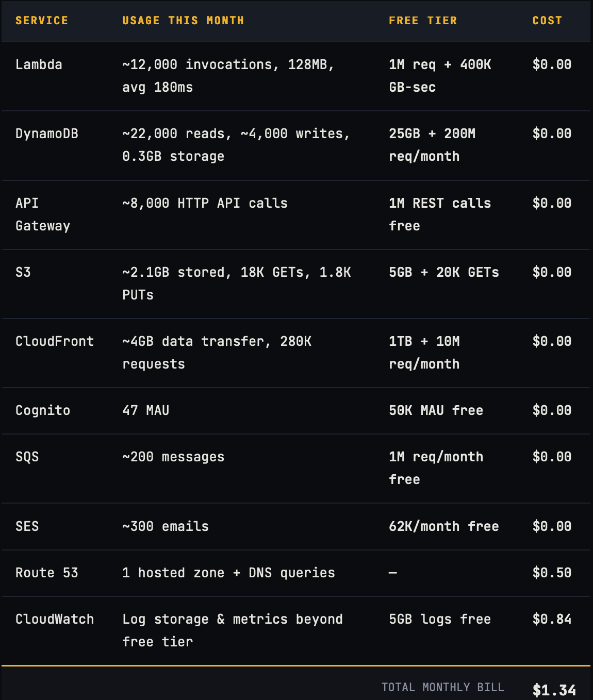Screen dimensions: 593x700
Task: Click the SQS ~200 messages usage text
Action: pos(173,457)
